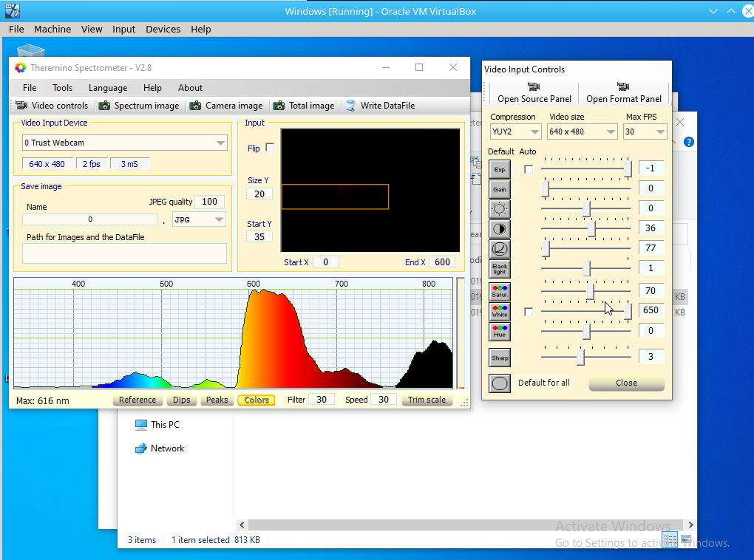
Task: Toggle the Colors button
Action: pyautogui.click(x=257, y=400)
